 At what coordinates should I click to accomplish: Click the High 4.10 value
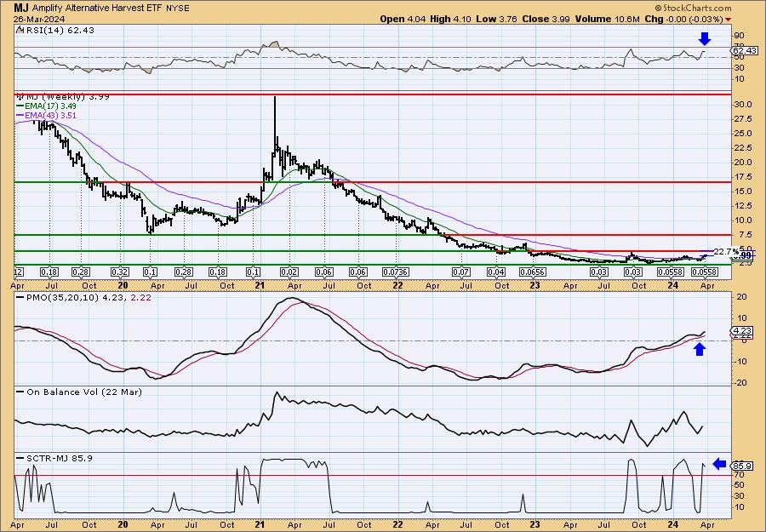[450, 19]
